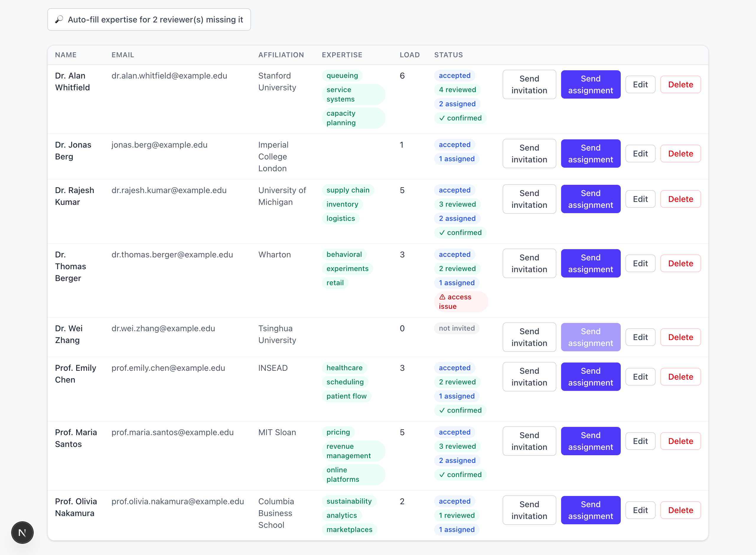Send invitation to Prof. Maria Santos
This screenshot has width=756, height=555.
529,441
